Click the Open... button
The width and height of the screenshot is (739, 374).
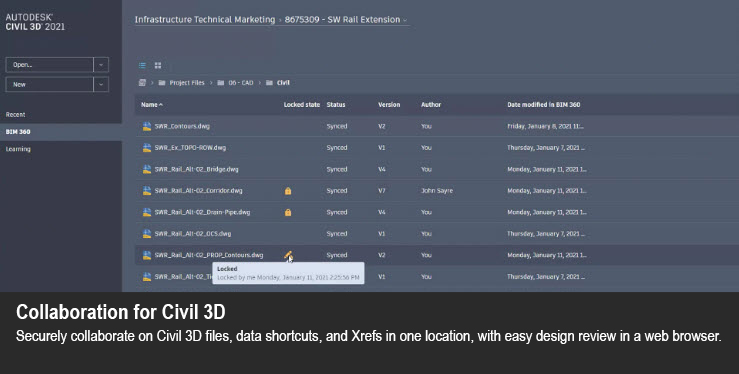(49, 65)
